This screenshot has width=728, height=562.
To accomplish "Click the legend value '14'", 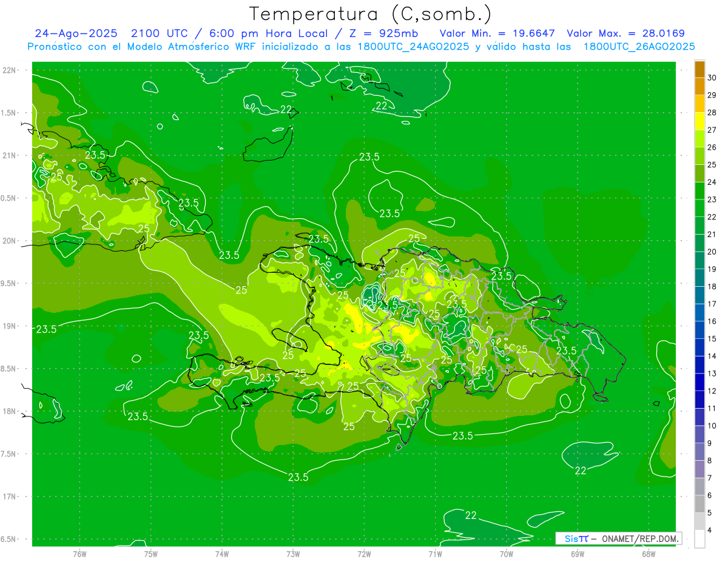I will tap(712, 356).
